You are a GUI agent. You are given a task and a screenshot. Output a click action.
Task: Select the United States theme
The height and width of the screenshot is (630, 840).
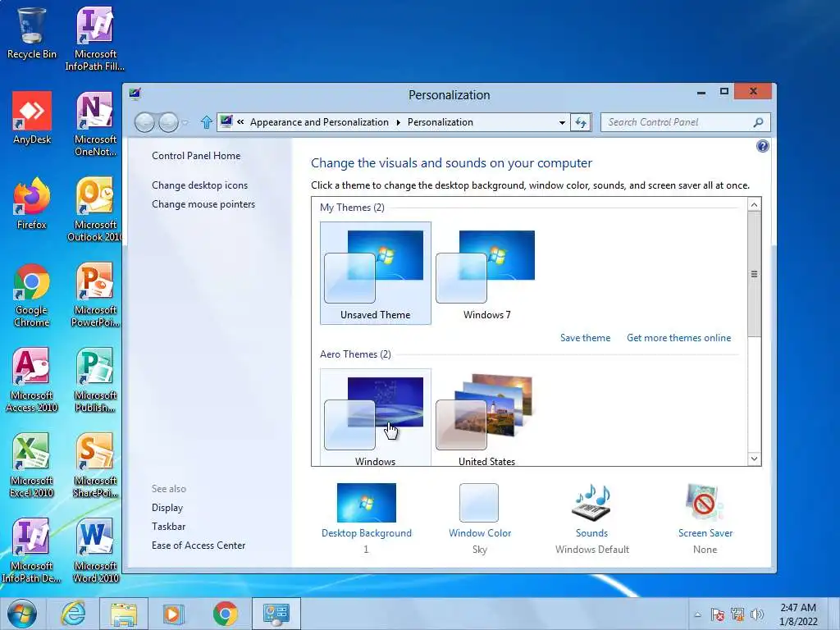(487, 418)
